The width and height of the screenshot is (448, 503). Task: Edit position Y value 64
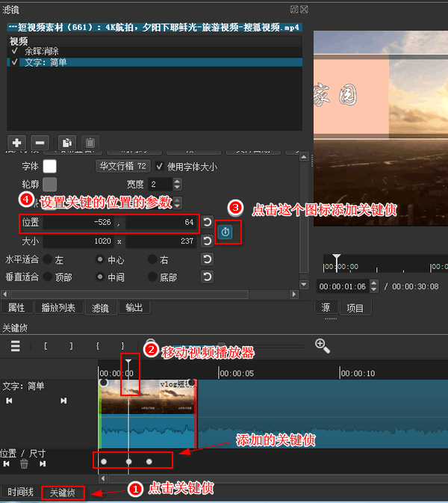pyautogui.click(x=161, y=222)
